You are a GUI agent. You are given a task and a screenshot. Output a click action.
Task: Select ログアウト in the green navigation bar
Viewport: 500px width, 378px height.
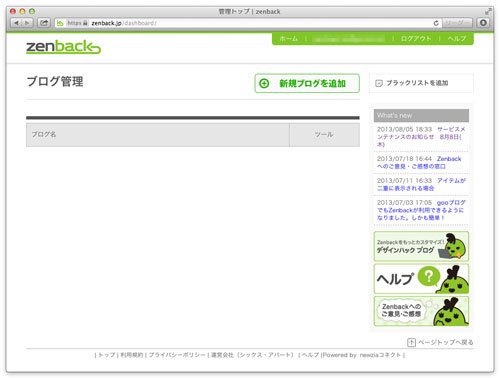click(x=416, y=39)
